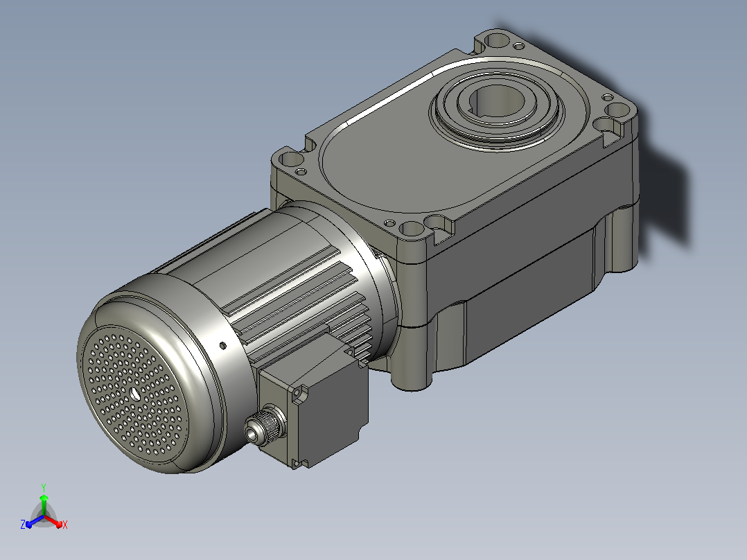Click the red X axis arrow on the triad
Screen dimensions: 747x560
[x=55, y=521]
